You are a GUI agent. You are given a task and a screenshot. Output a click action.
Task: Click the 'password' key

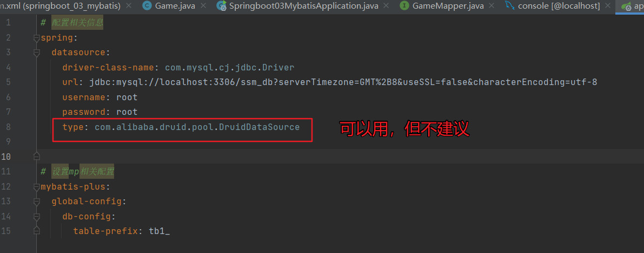[x=84, y=112]
